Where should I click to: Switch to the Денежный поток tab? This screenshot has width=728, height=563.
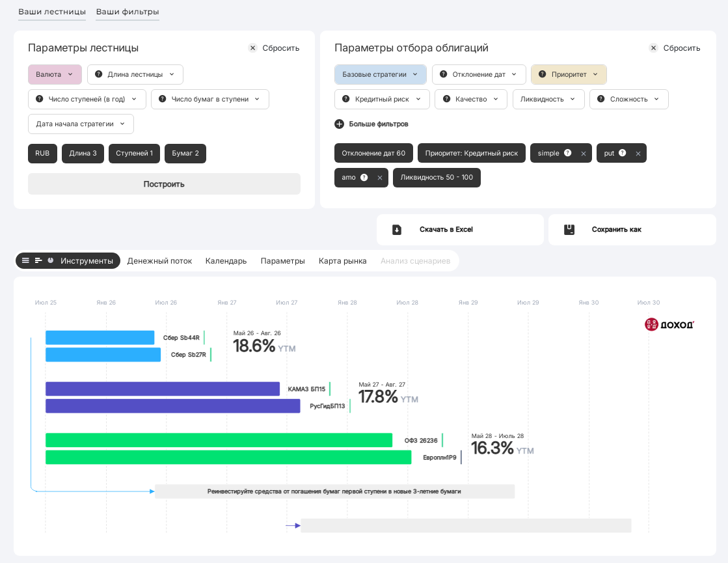click(x=159, y=261)
